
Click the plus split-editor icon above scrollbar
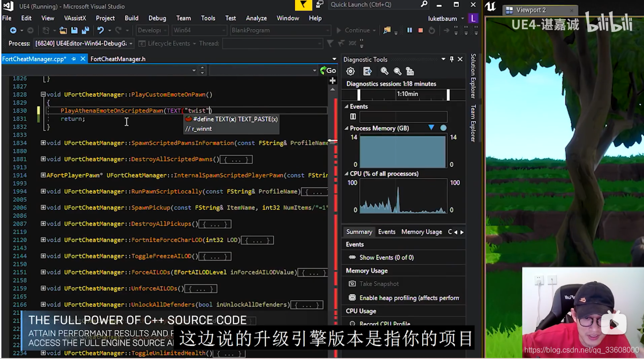[x=333, y=81]
